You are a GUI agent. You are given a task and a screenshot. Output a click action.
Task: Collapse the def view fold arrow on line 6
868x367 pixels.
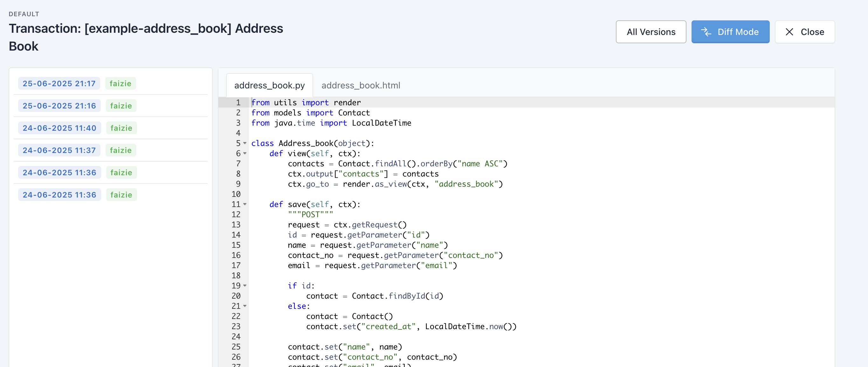click(245, 153)
